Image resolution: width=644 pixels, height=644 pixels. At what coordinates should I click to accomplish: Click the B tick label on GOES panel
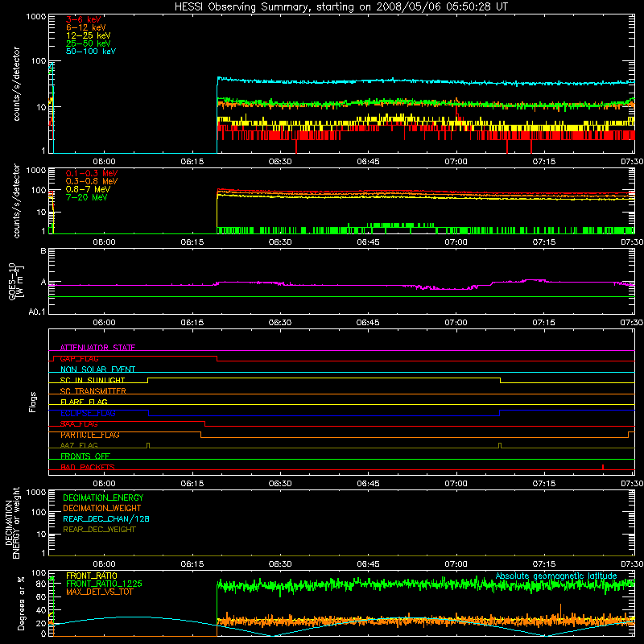click(43, 250)
